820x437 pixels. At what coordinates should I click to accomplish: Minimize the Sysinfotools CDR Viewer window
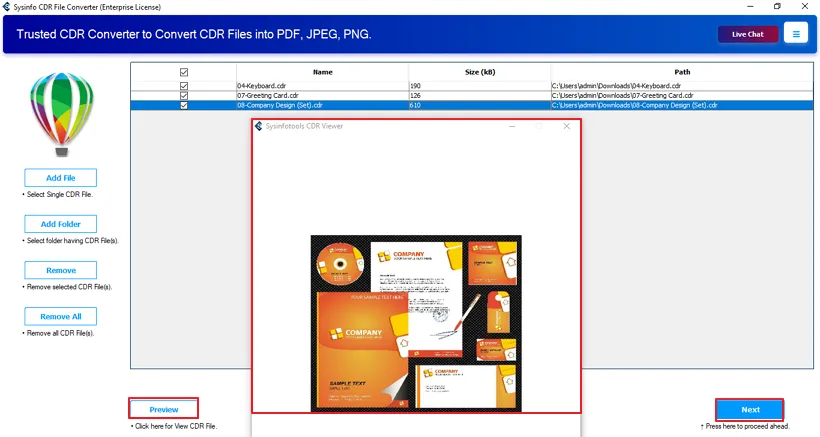click(512, 126)
